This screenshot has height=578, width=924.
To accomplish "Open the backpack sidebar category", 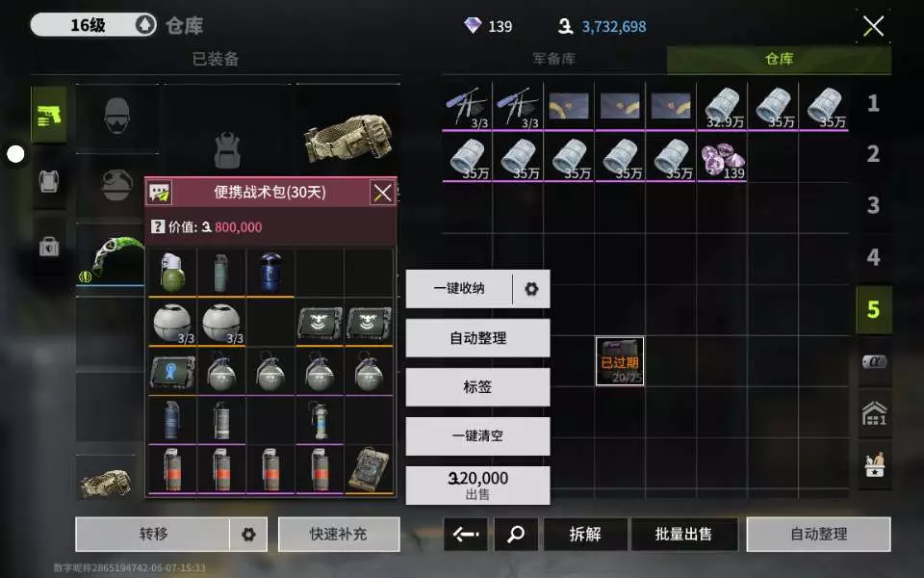I will 49,180.
